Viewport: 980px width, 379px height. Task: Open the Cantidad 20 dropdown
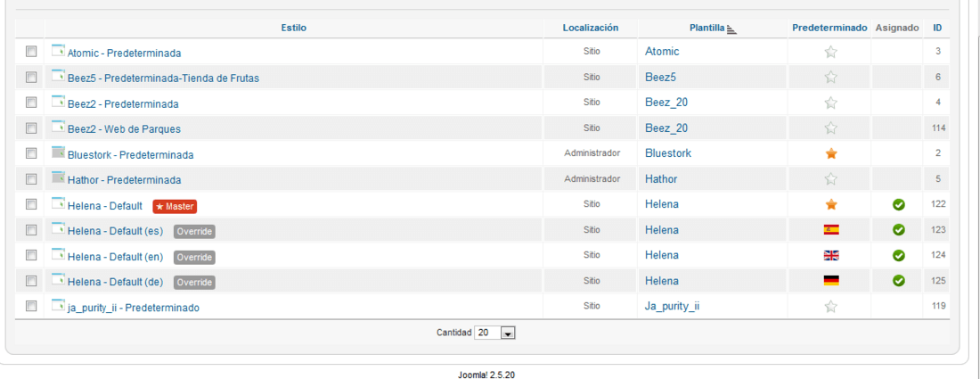click(495, 334)
